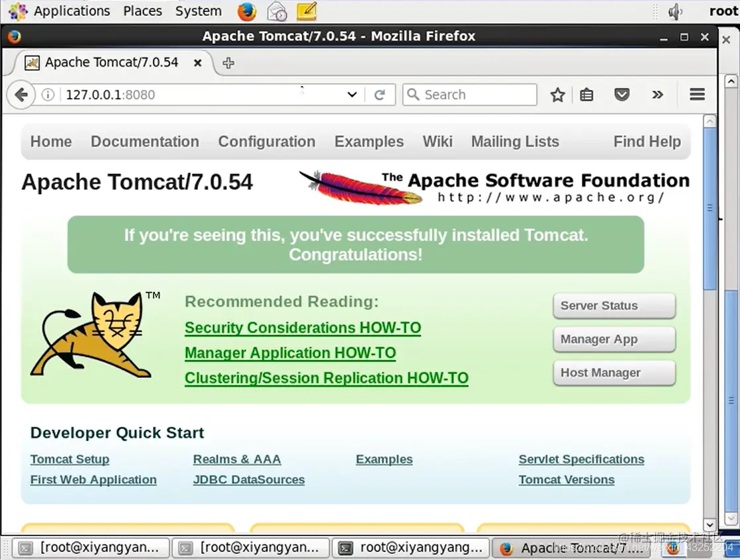
Task: Show more toolbar tools chevron
Action: 657,95
